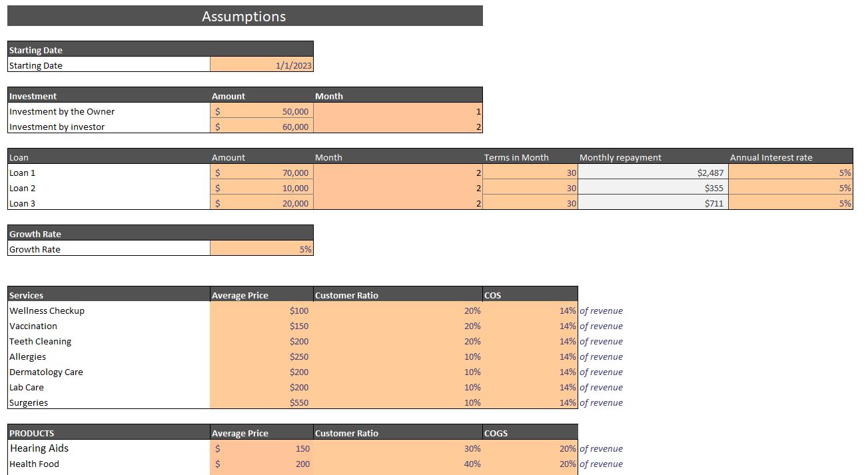Select the Starting Date value 1/1/2023

tap(261, 65)
